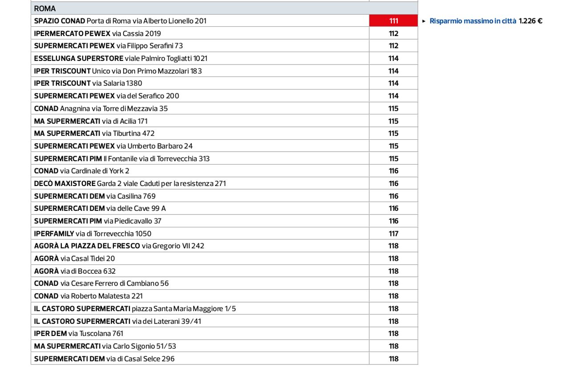Viewport: 588px width, 372px height.
Task: Select SUPERMERCATI PEWEX via Filippo Serafini 73
Action: tap(224, 46)
